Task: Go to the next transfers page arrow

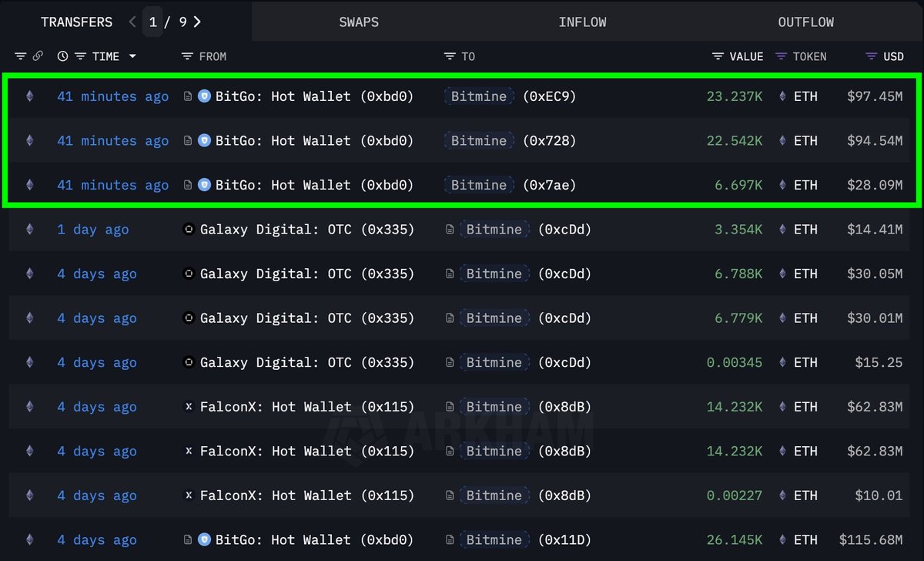Action: coord(197,22)
